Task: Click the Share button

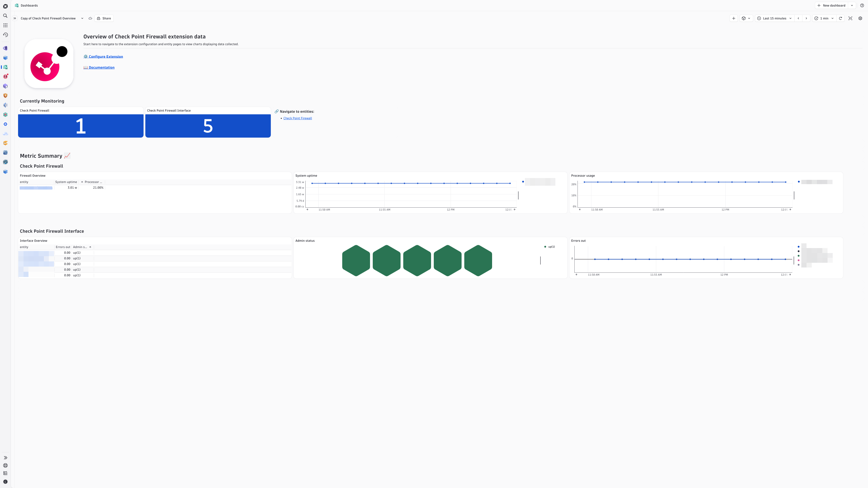Action: (104, 19)
